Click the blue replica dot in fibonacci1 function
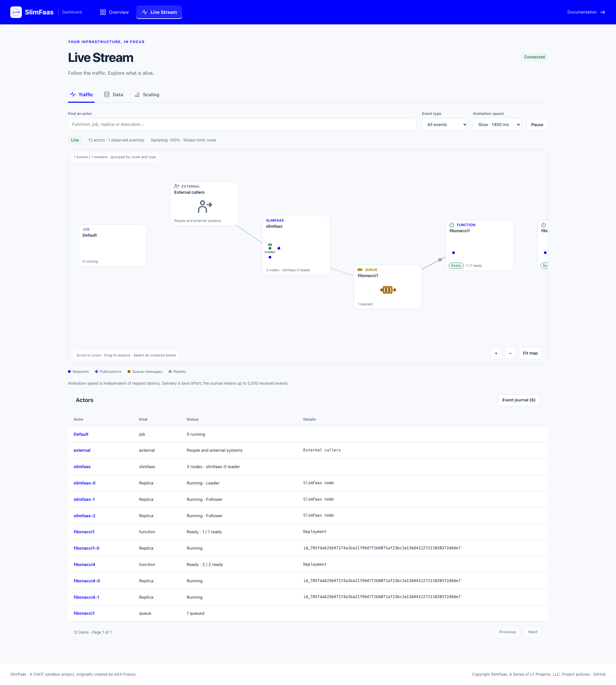This screenshot has width=616, height=685. [x=454, y=253]
